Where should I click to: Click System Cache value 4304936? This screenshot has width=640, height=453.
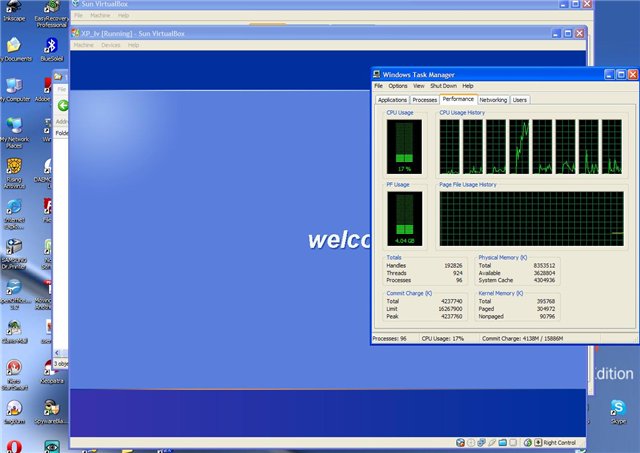click(x=544, y=280)
